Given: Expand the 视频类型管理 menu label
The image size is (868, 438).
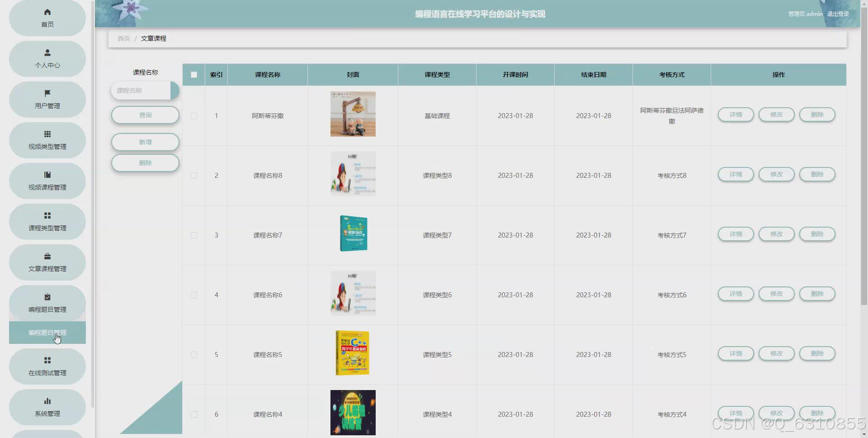Looking at the screenshot, I should tap(47, 147).
